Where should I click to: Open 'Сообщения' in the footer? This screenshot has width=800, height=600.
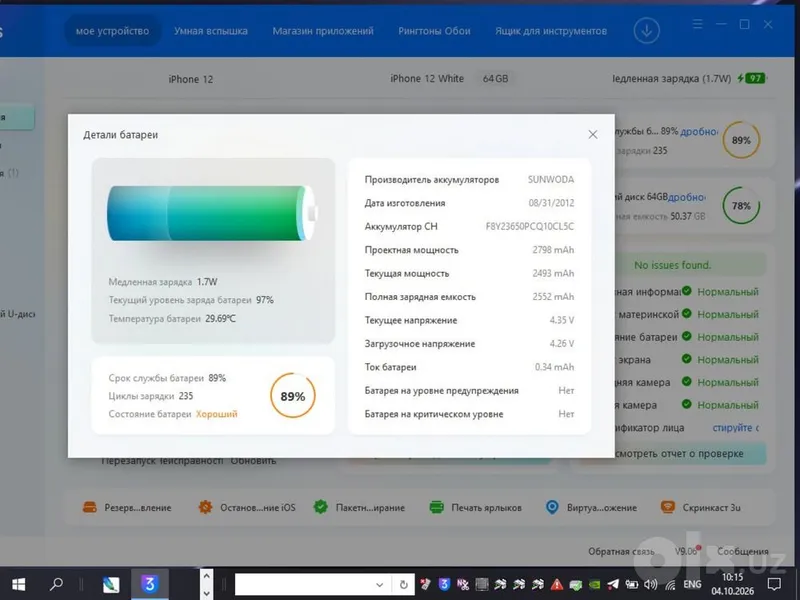tap(743, 552)
